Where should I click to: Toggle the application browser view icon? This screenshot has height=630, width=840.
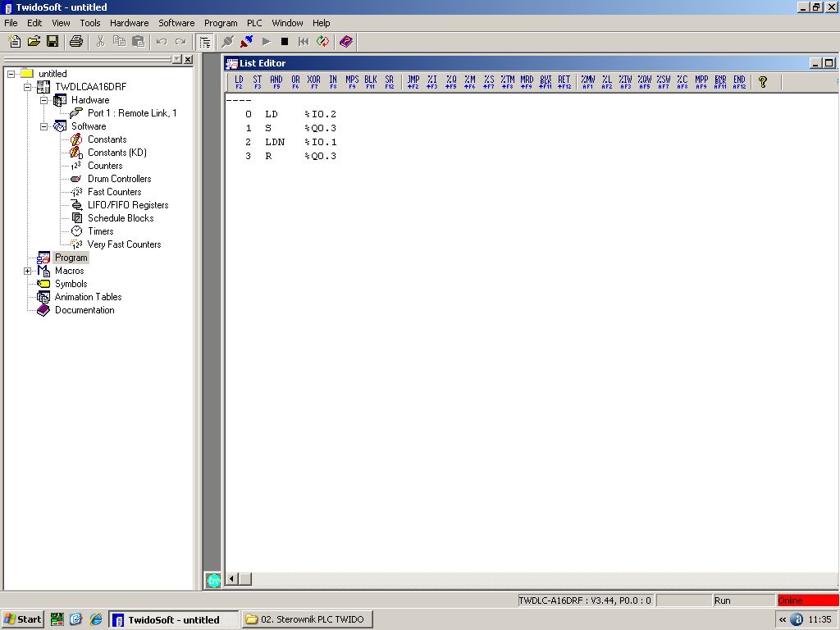click(x=205, y=41)
